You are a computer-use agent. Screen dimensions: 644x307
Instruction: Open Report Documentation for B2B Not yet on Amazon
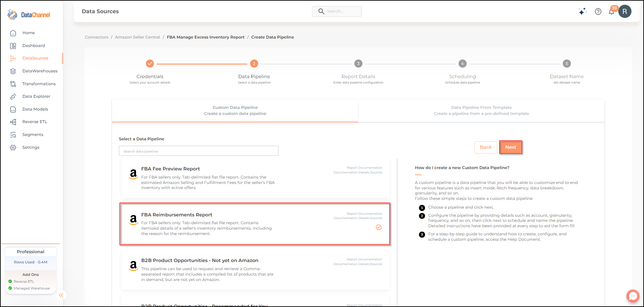tap(364, 259)
